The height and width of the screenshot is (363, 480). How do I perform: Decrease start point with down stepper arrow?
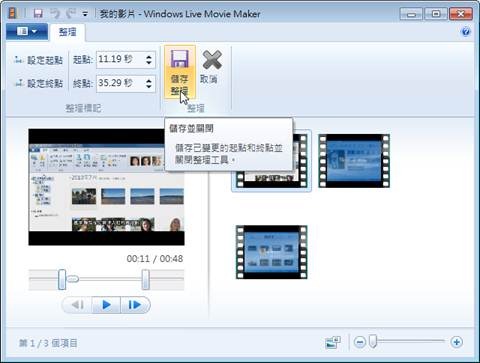[149, 63]
